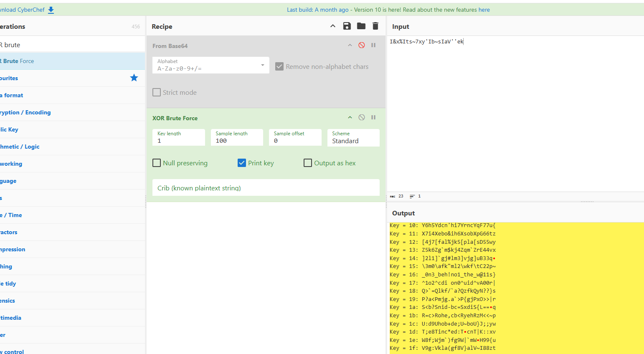Viewport: 644px width, 354px height.
Task: Enable Output as hex checkbox
Action: (308, 163)
